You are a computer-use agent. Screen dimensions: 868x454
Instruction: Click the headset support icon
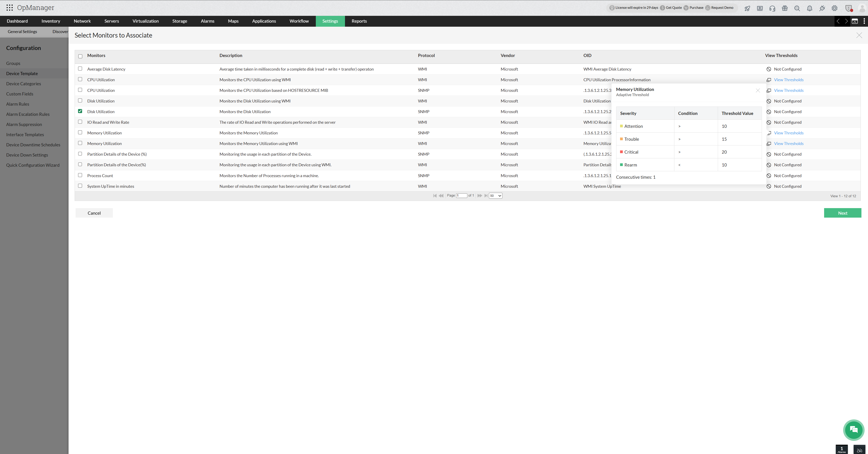772,8
